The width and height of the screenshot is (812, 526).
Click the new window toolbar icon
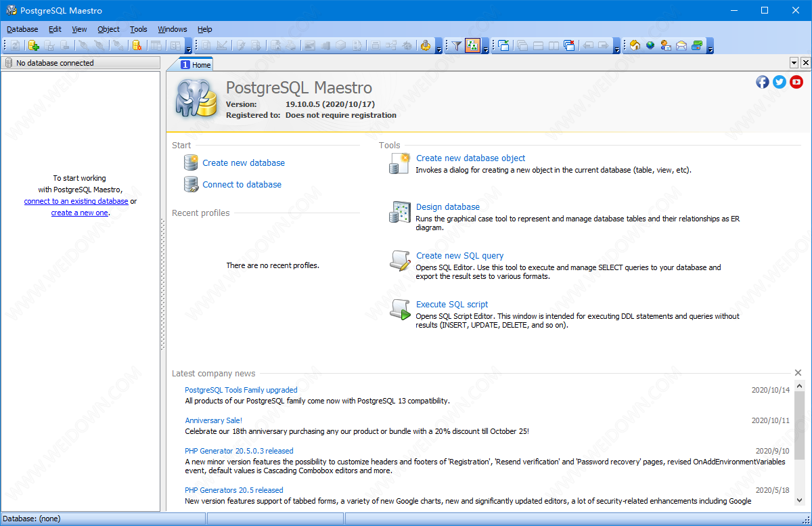tap(504, 45)
